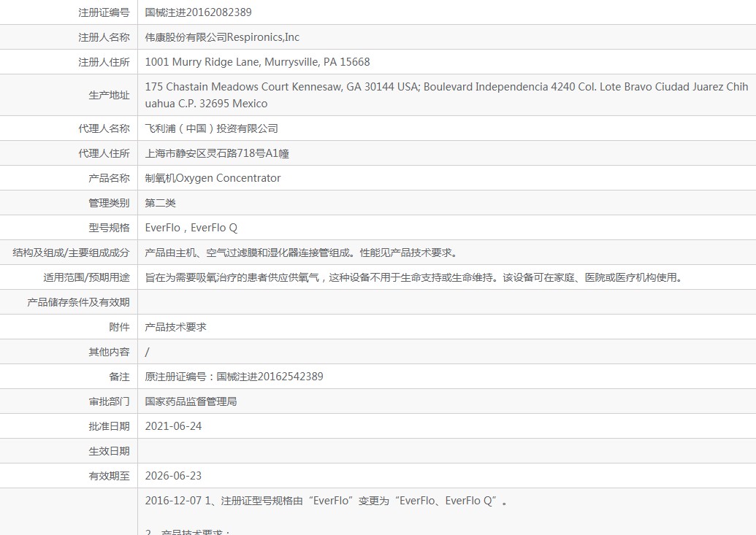Click the 产品名称 label
This screenshot has width=756, height=535.
(x=110, y=178)
